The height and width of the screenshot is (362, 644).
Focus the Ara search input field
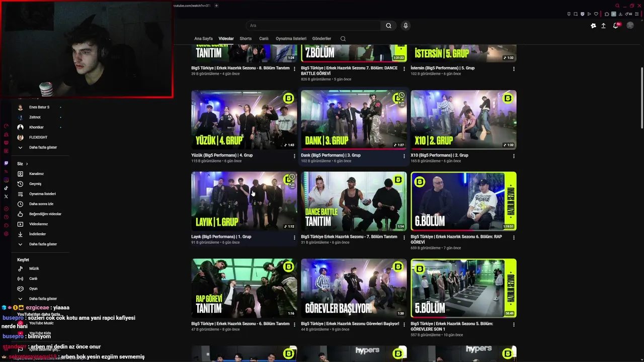tap(313, 26)
